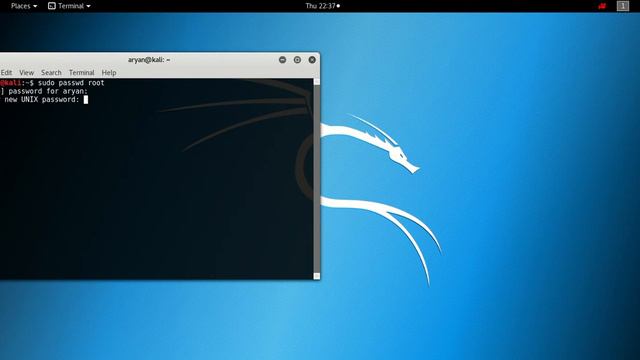Maximize the aryan@kali terminal window

click(x=297, y=60)
